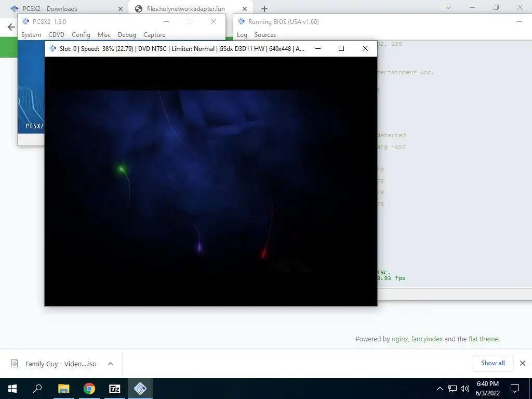Open the volume tray icon

[x=465, y=389]
